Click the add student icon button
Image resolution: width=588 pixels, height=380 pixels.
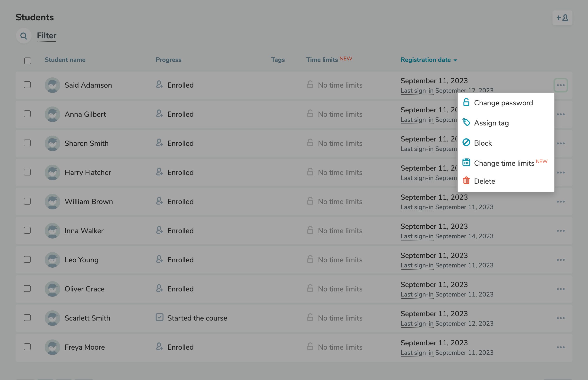(562, 18)
